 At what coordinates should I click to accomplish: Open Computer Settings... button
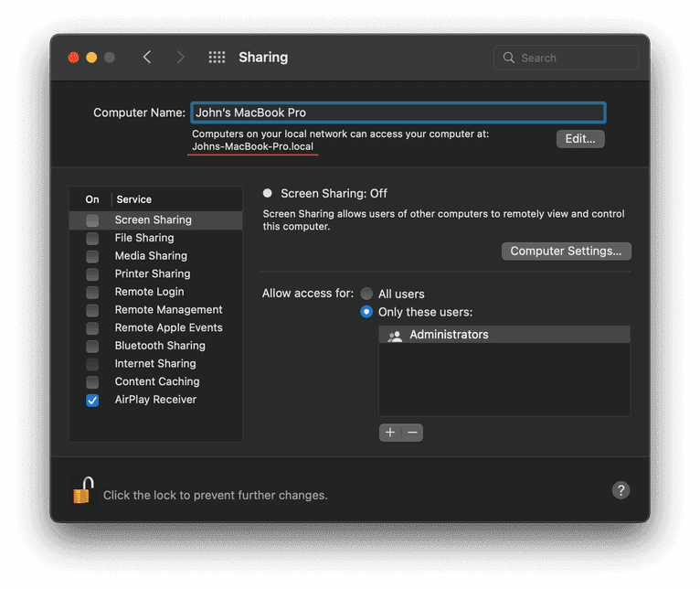click(x=566, y=251)
